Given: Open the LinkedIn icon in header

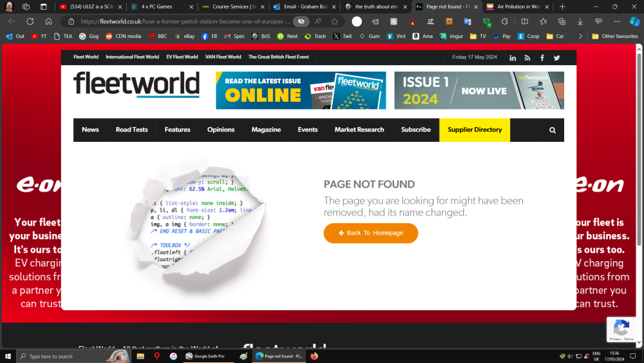Looking at the screenshot, I should pyautogui.click(x=513, y=58).
